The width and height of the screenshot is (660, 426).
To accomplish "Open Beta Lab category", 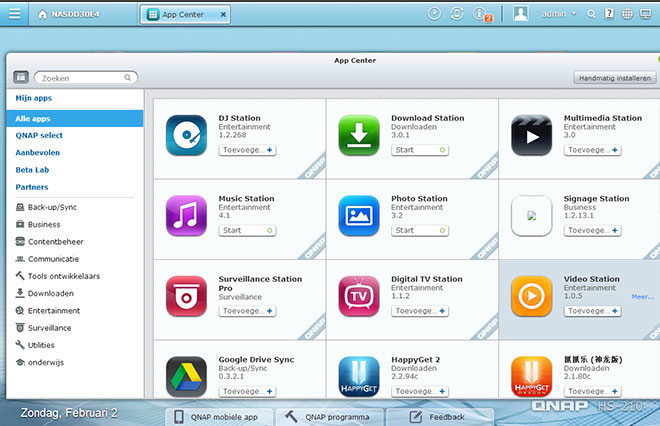I will pyautogui.click(x=32, y=170).
